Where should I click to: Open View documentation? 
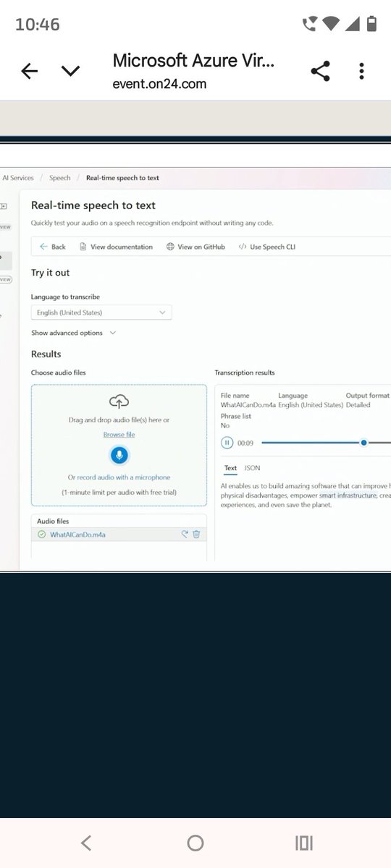pos(116,247)
